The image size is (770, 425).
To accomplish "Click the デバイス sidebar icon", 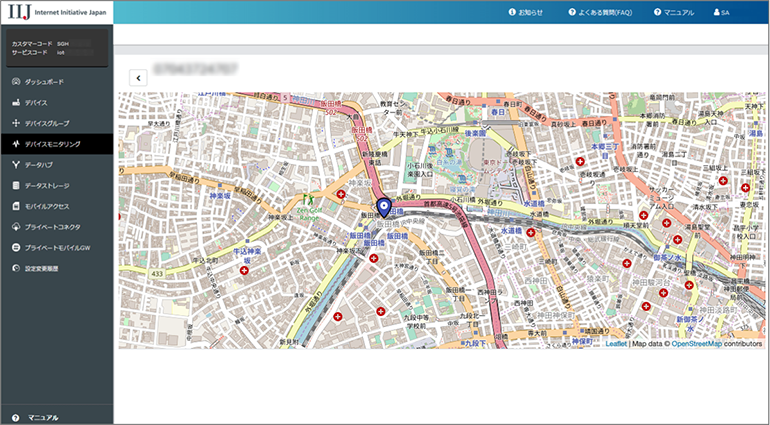I will [x=16, y=103].
